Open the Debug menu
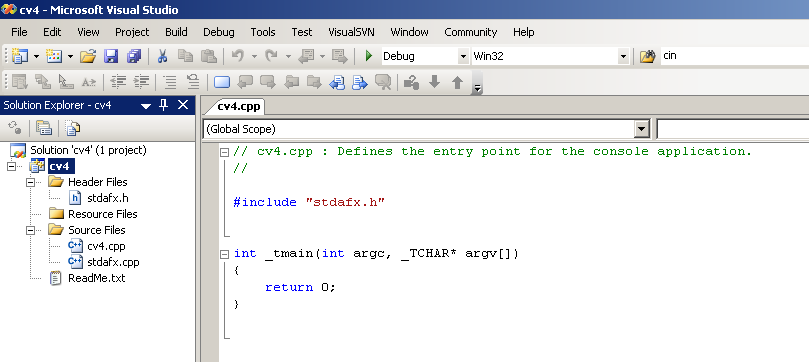Image resolution: width=809 pixels, height=362 pixels. coord(219,32)
